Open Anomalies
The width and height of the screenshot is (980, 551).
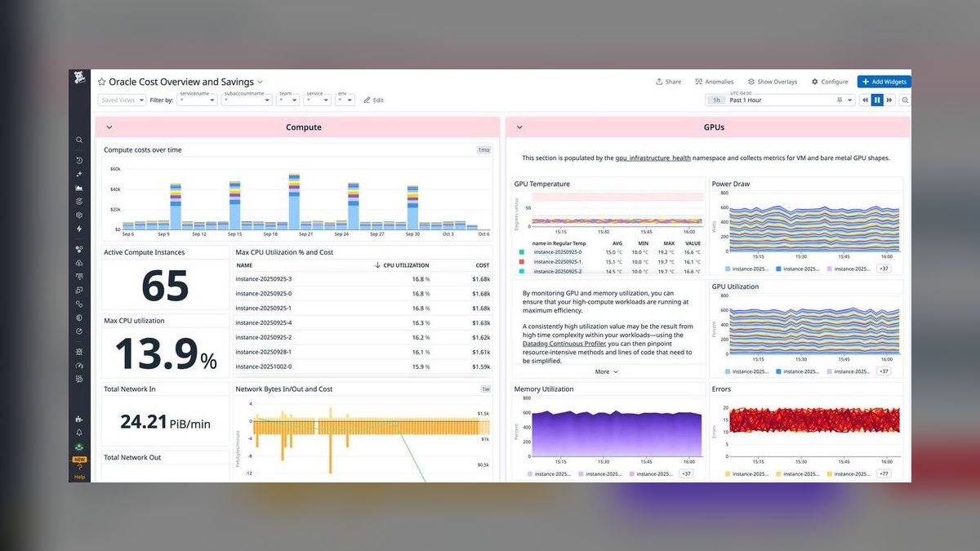click(x=714, y=82)
